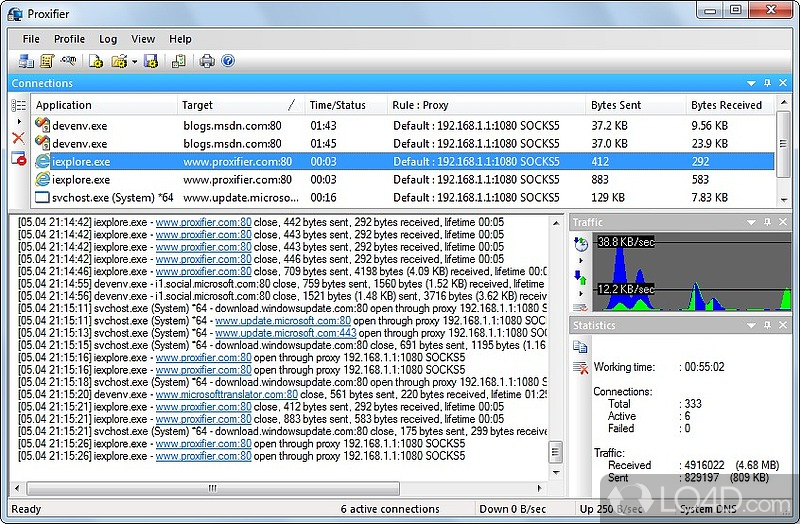Click the printer icon in toolbar
The width and height of the screenshot is (800, 524).
[206, 61]
